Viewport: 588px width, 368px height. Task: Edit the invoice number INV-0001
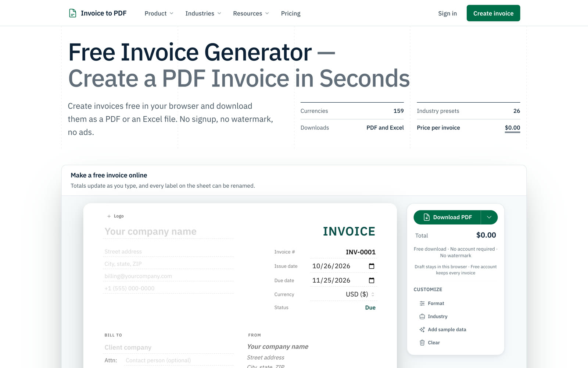click(x=343, y=252)
